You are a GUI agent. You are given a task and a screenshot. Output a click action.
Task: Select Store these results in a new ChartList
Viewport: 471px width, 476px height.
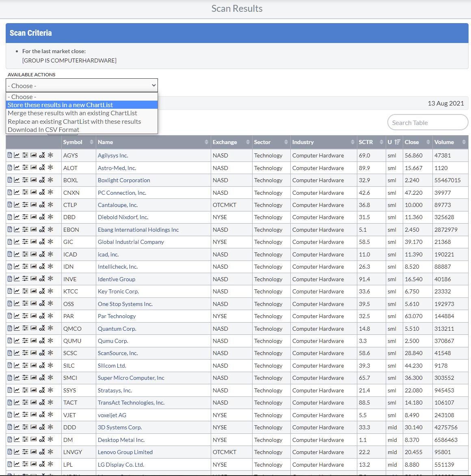pos(60,105)
